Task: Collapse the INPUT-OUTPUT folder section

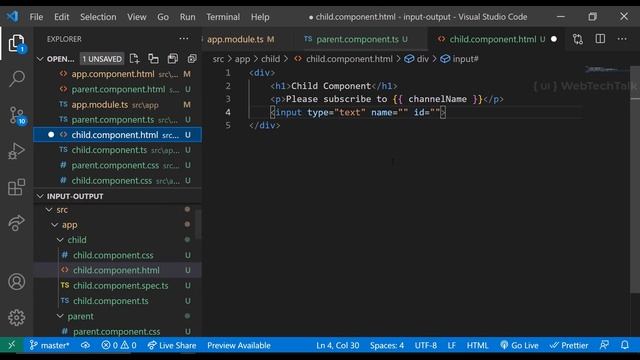Action: tap(40, 196)
